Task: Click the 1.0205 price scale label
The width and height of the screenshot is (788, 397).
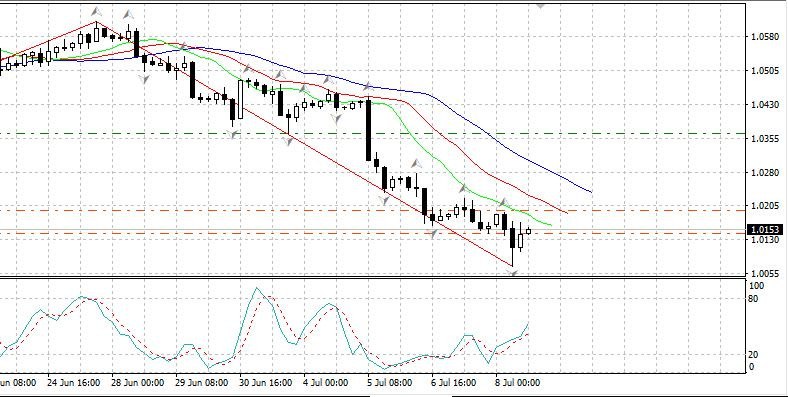Action: click(765, 206)
